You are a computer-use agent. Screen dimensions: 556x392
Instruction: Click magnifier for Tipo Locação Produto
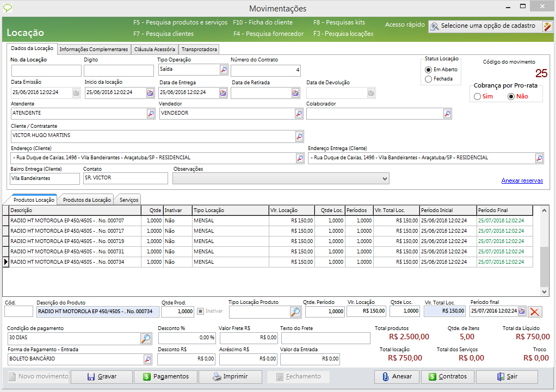(x=295, y=312)
